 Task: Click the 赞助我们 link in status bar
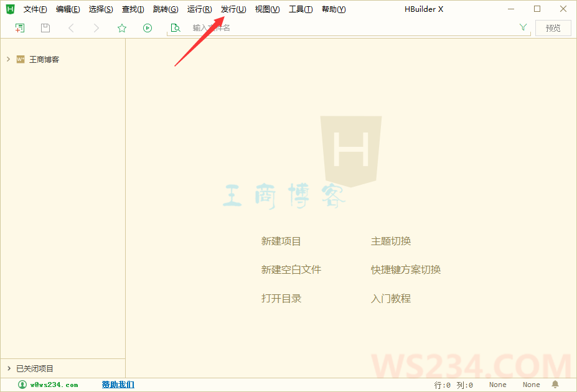pyautogui.click(x=118, y=385)
